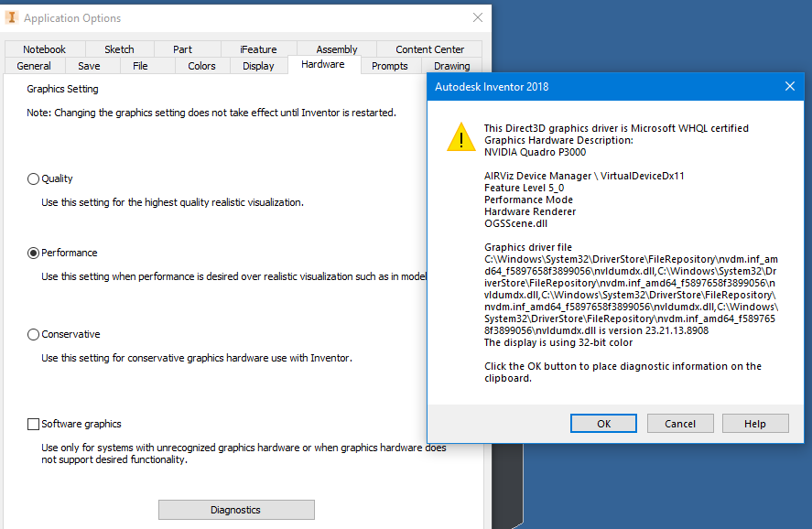Switch to the Display tab
The image size is (812, 529).
pyautogui.click(x=258, y=66)
